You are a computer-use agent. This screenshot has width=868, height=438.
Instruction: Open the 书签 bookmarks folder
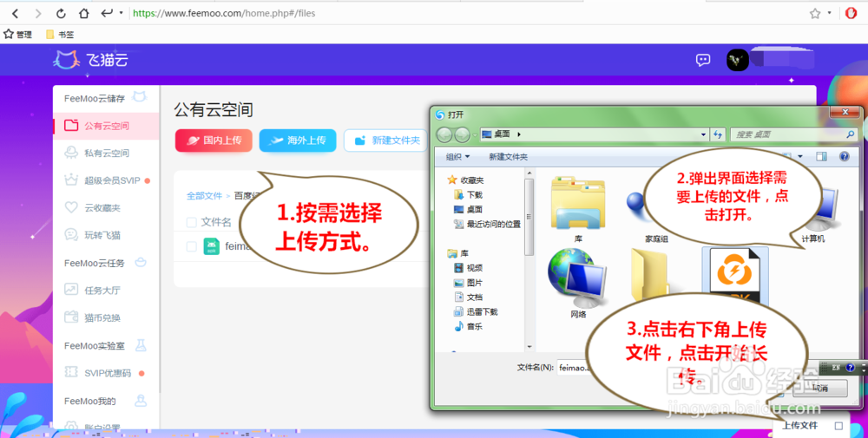[60, 35]
